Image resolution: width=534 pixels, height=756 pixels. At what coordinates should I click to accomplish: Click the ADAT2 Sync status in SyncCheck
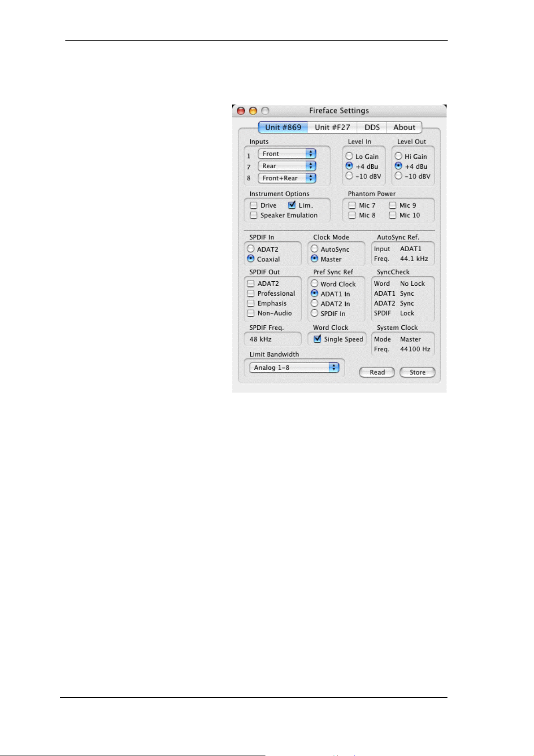point(407,303)
